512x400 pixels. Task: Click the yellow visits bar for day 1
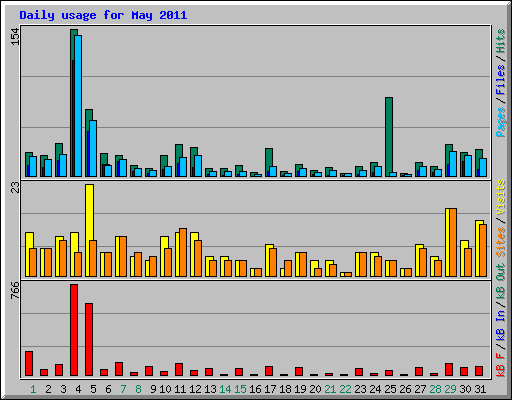[x=28, y=255]
